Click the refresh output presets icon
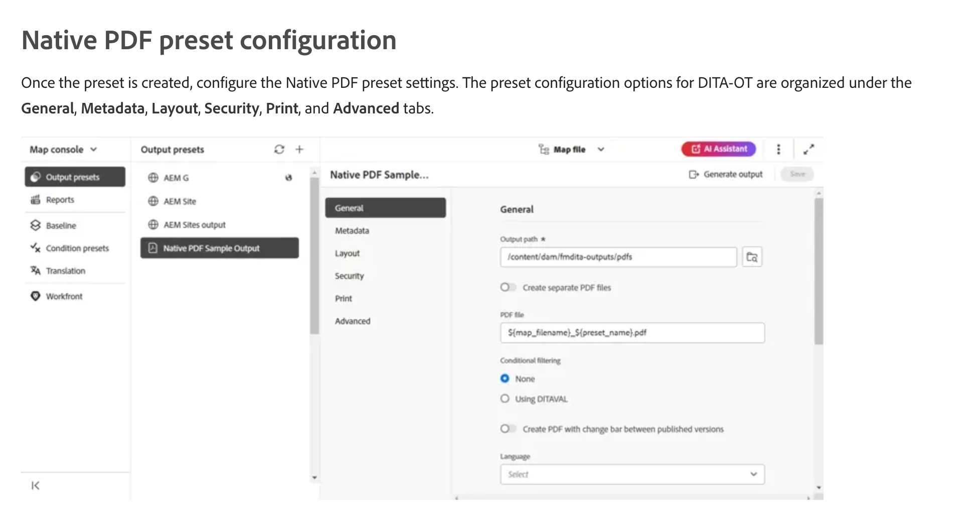 (x=279, y=149)
